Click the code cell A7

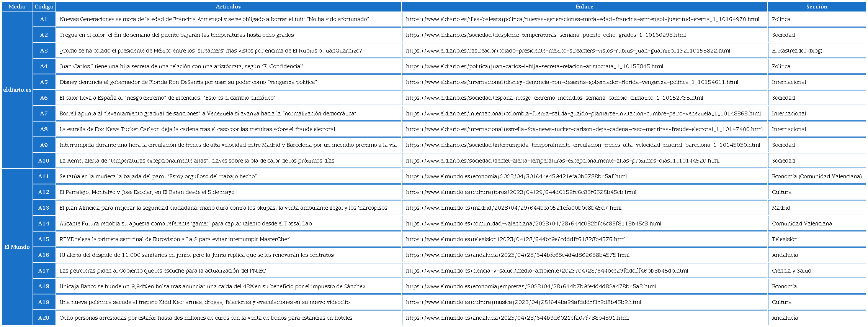(44, 113)
